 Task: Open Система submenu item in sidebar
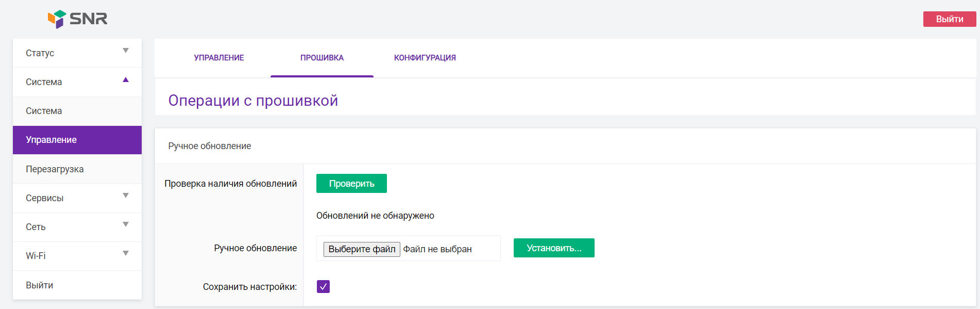coord(44,111)
